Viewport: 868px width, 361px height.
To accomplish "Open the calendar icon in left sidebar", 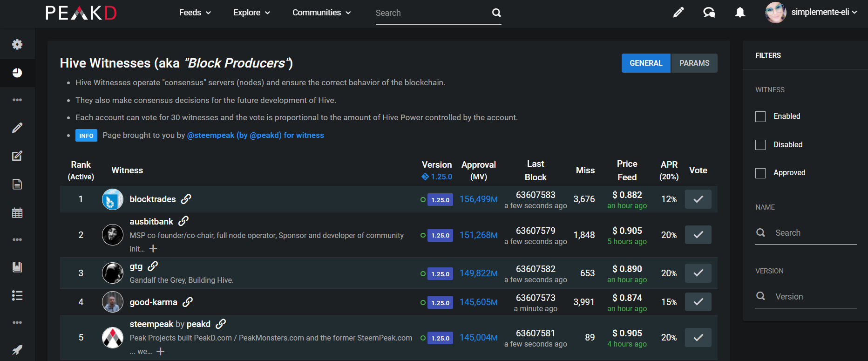I will click(17, 213).
